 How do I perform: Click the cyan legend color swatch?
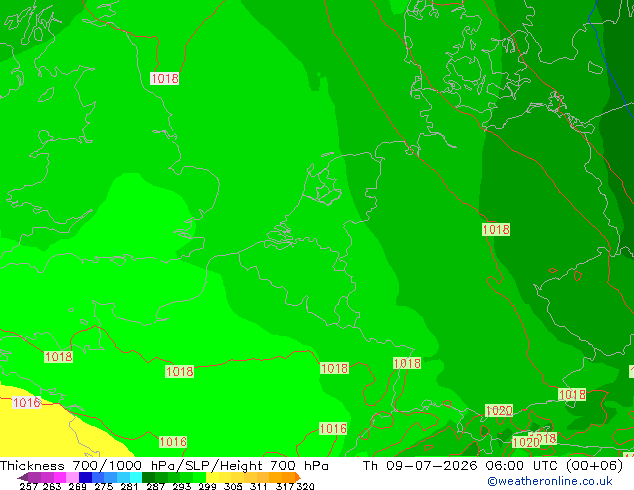pyautogui.click(x=136, y=477)
